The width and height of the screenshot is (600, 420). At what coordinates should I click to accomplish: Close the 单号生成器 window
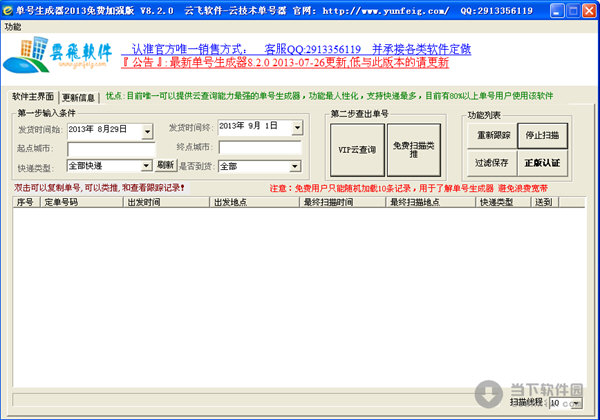pos(589,11)
